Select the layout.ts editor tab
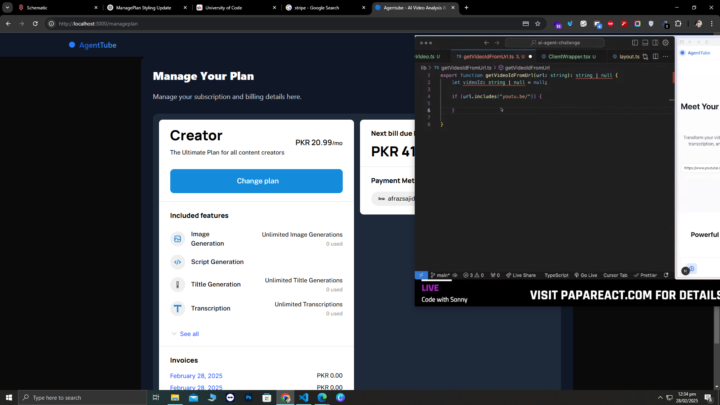720x405 pixels. click(626, 56)
